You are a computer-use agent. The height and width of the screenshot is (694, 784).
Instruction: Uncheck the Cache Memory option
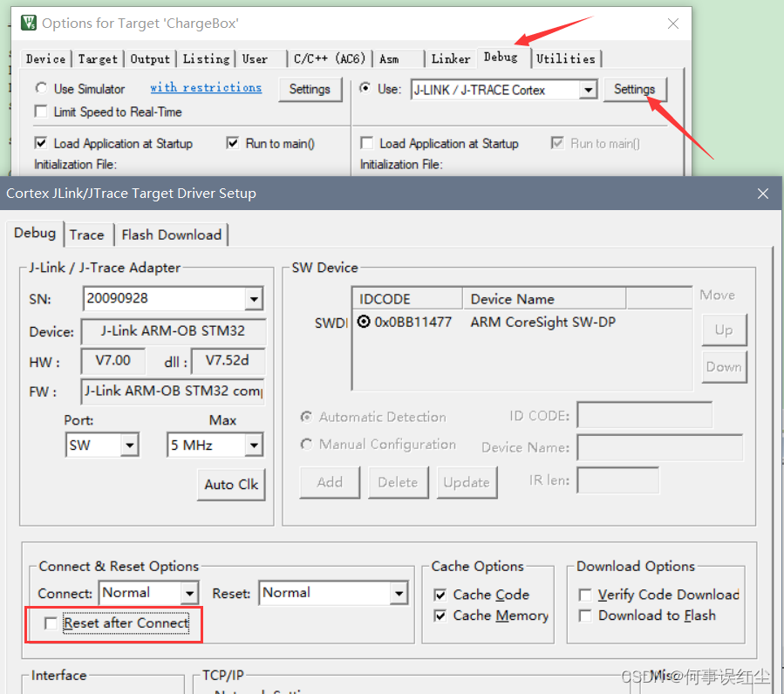click(440, 616)
